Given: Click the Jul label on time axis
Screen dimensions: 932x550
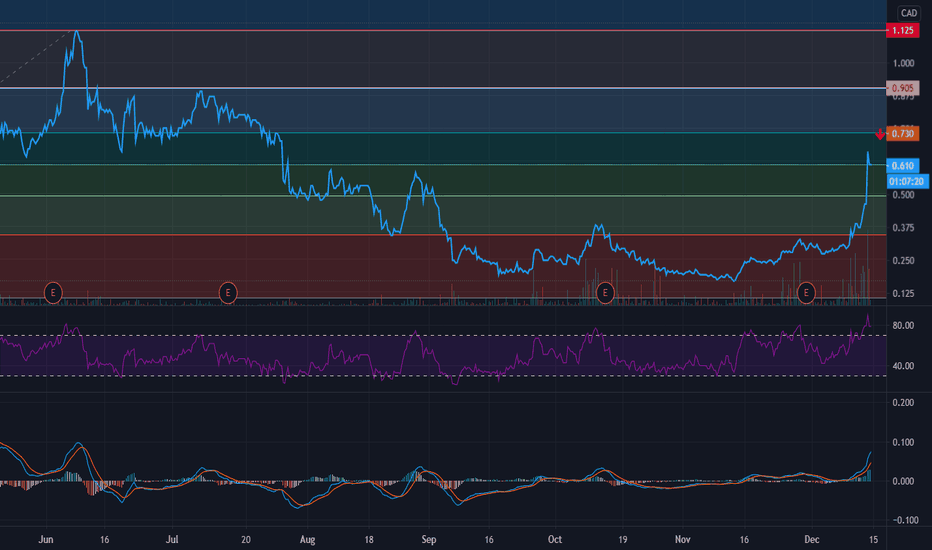Looking at the screenshot, I should click(x=172, y=539).
